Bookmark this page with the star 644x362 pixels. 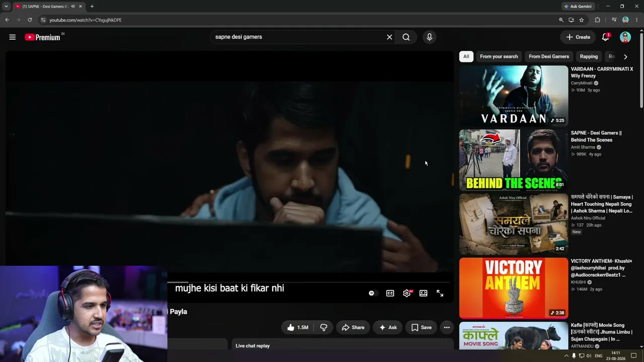click(582, 20)
